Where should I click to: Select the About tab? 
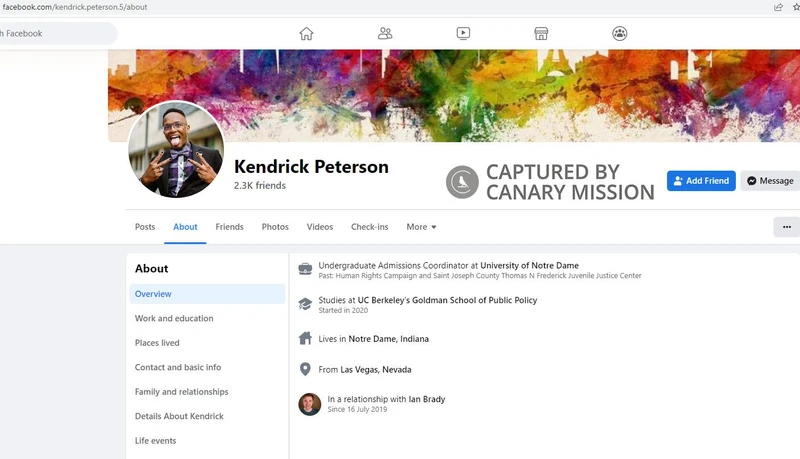[185, 227]
